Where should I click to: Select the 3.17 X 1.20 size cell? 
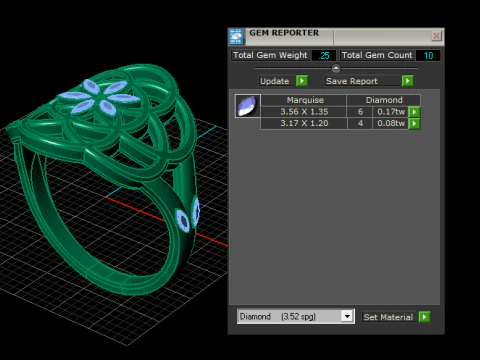[304, 123]
